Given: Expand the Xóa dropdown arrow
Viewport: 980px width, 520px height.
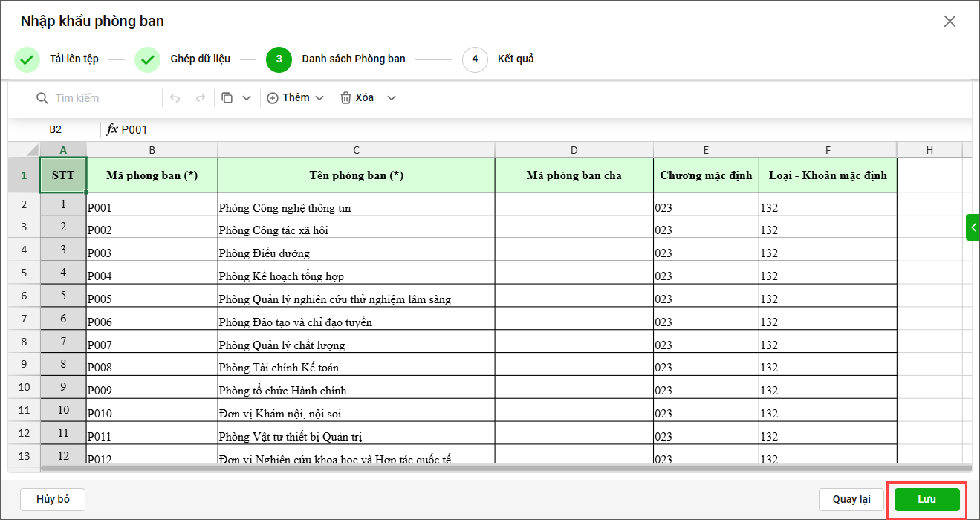Looking at the screenshot, I should point(392,98).
